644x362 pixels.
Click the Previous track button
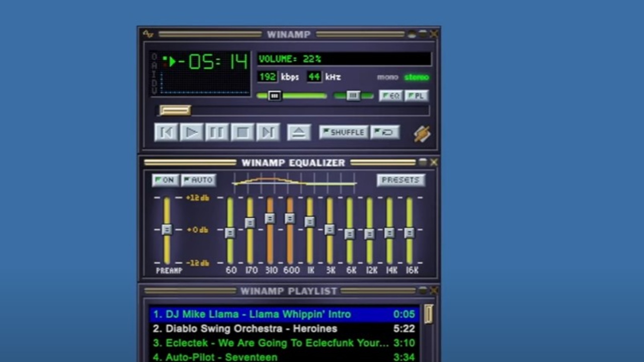tap(166, 132)
